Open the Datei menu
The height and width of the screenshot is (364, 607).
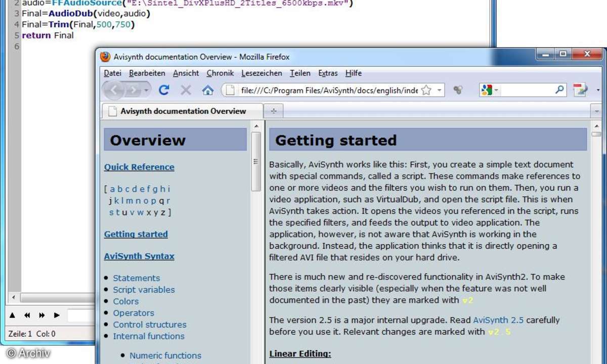[113, 73]
